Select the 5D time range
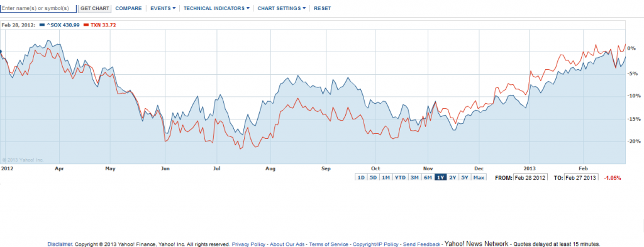 373,178
